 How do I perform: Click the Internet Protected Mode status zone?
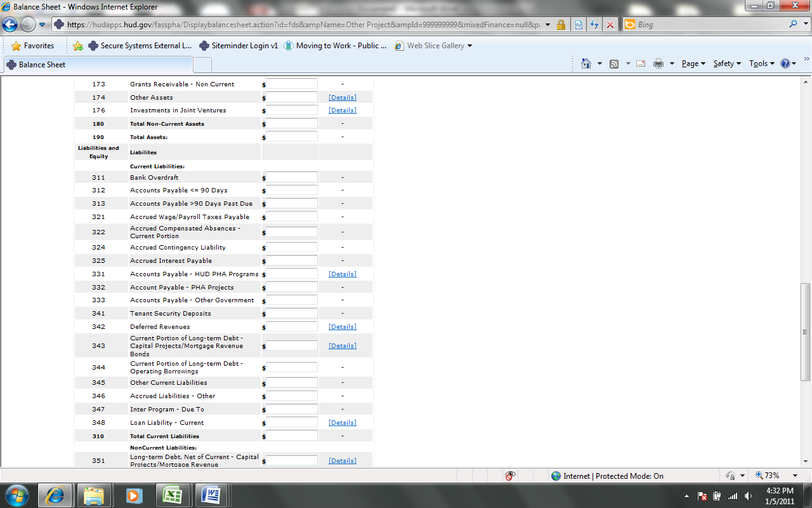tap(607, 476)
